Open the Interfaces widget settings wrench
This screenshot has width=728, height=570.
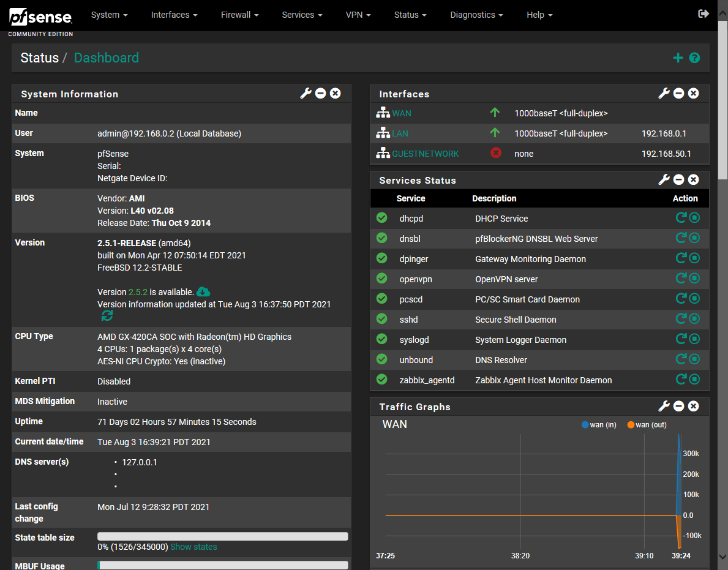664,93
